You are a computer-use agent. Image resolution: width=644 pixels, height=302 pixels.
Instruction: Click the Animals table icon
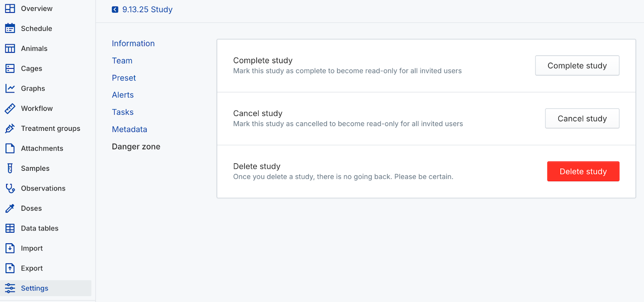[x=10, y=48]
